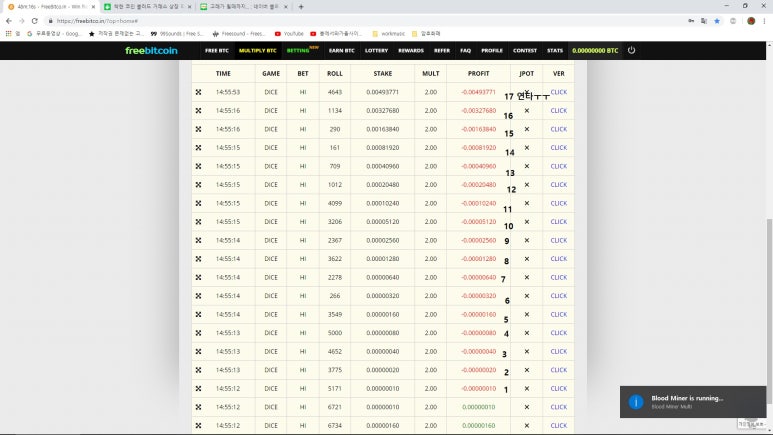Screen dimensions: 773x435
Task: Click the address bar URL field
Action: pos(365,21)
